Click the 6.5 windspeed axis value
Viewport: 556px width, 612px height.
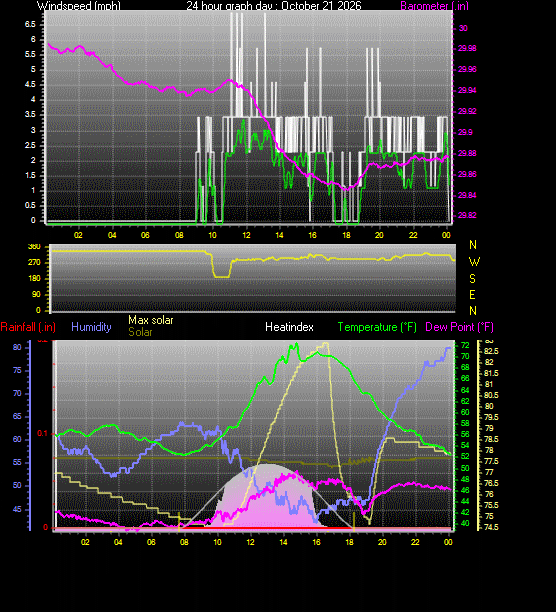(x=30, y=24)
